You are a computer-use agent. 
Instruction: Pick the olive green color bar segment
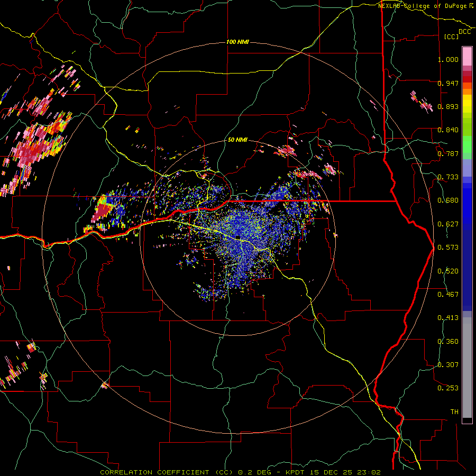pos(467,126)
